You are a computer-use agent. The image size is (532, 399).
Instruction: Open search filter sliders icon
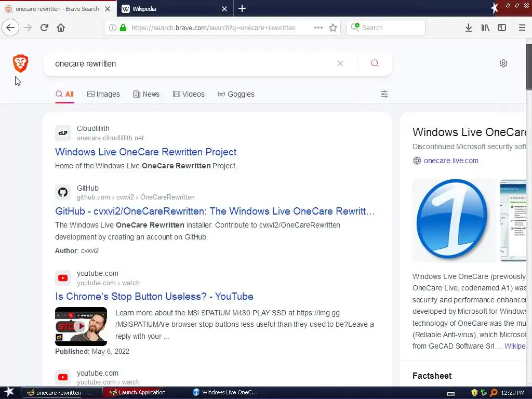pyautogui.click(x=384, y=94)
